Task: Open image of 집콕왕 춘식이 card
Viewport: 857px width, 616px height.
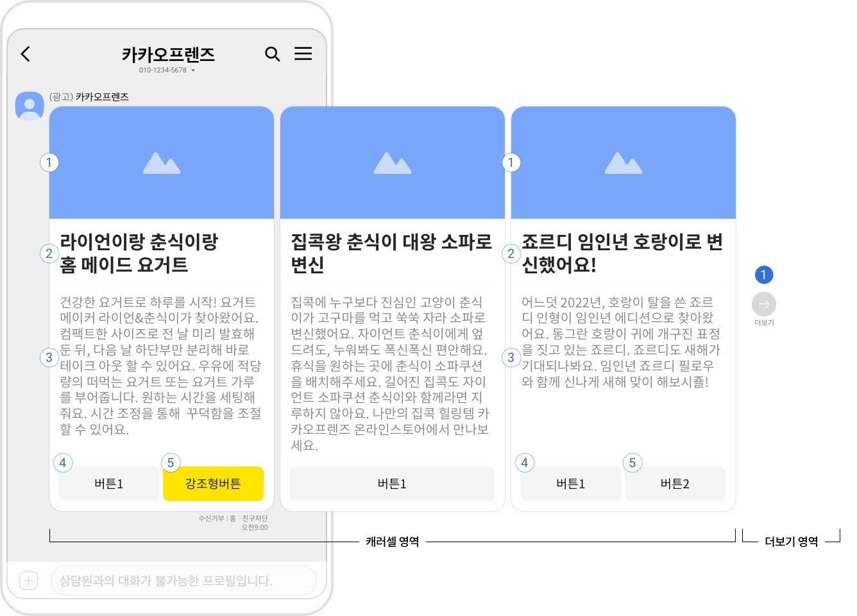Action: click(393, 163)
